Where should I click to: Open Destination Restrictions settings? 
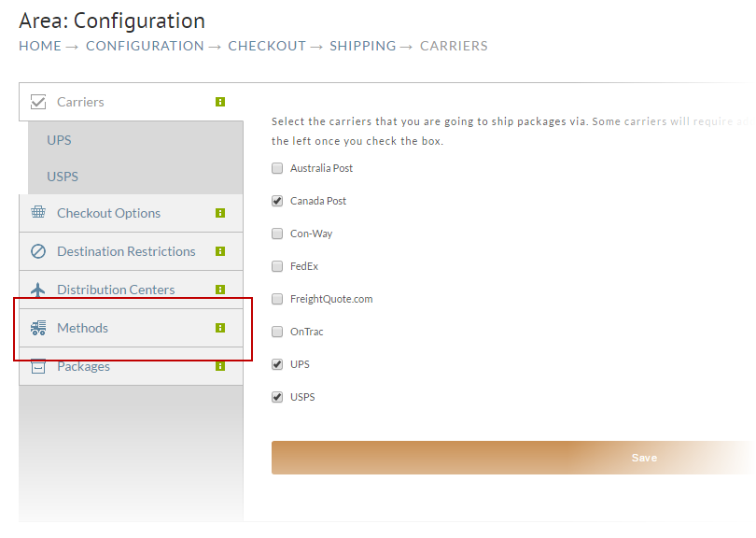132,251
